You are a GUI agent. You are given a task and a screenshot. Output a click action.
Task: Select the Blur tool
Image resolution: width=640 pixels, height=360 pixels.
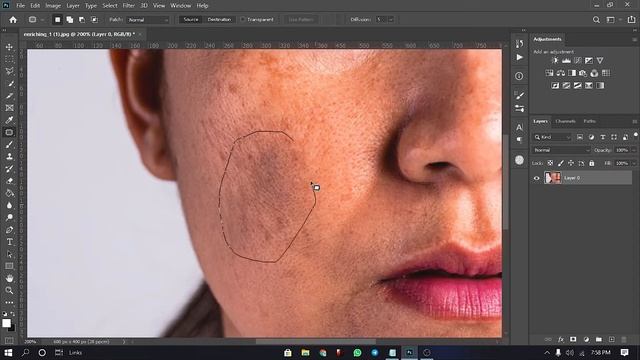click(x=9, y=205)
